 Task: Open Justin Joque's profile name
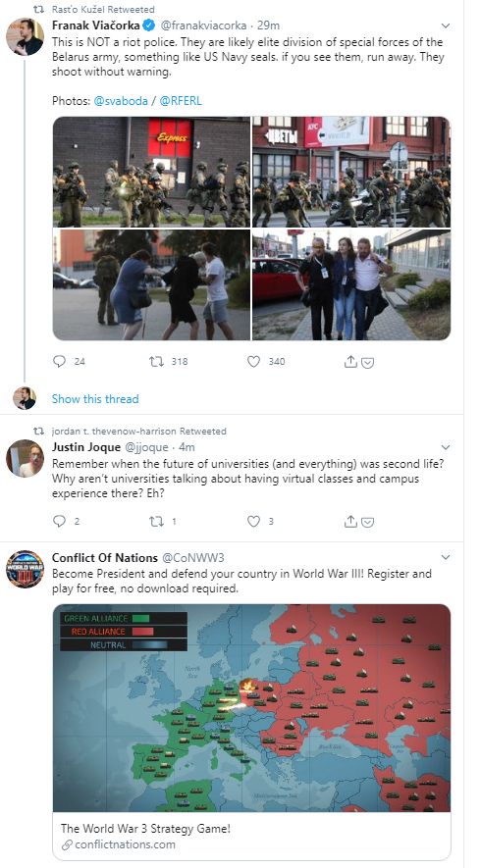click(x=86, y=446)
